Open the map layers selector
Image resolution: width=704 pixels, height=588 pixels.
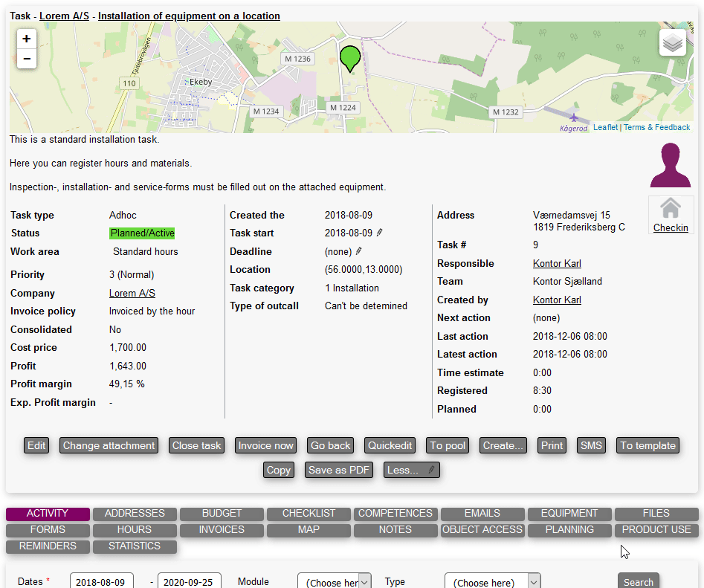pos(672,43)
